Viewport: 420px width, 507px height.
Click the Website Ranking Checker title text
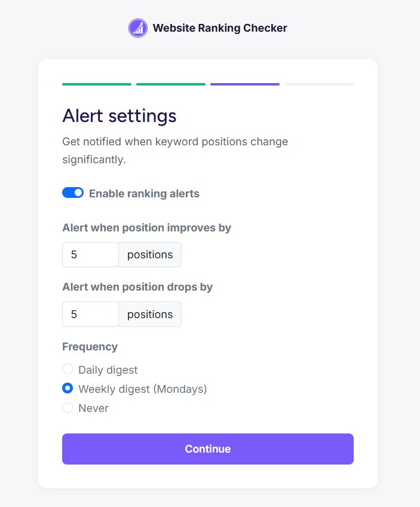(x=220, y=28)
